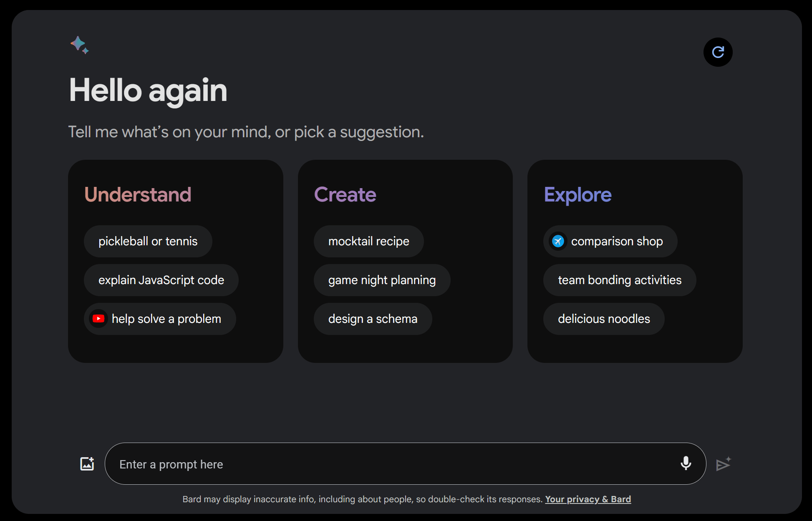
Task: Choose 'game night planning' suggestion
Action: (382, 280)
